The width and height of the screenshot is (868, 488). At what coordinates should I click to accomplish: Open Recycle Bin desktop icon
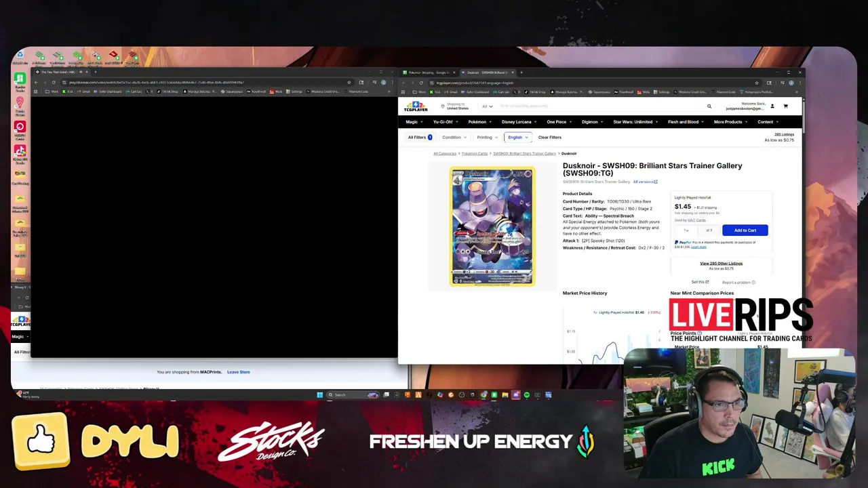[x=20, y=57]
